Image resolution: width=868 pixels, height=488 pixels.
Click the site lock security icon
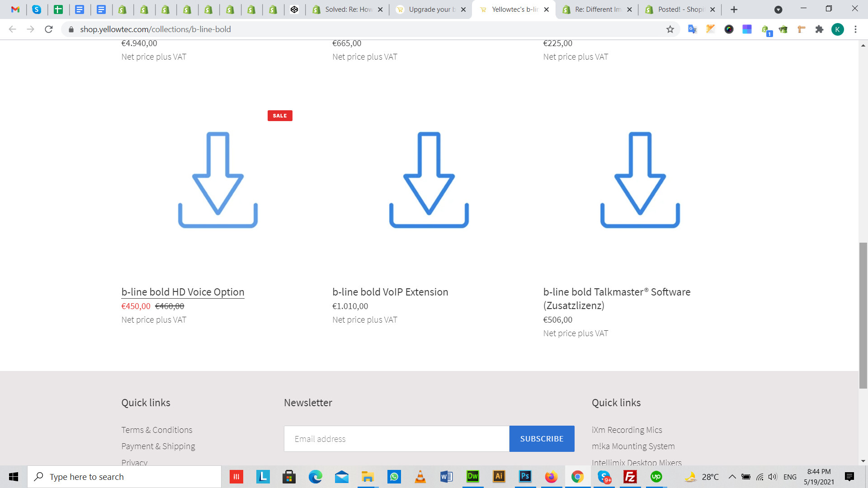[71, 29]
